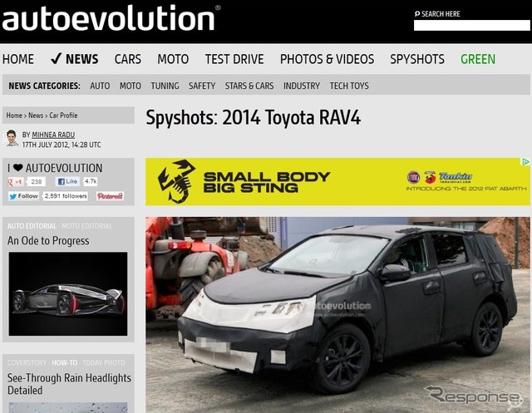Open An Ode to Progress article
This screenshot has height=413, width=532.
[48, 240]
